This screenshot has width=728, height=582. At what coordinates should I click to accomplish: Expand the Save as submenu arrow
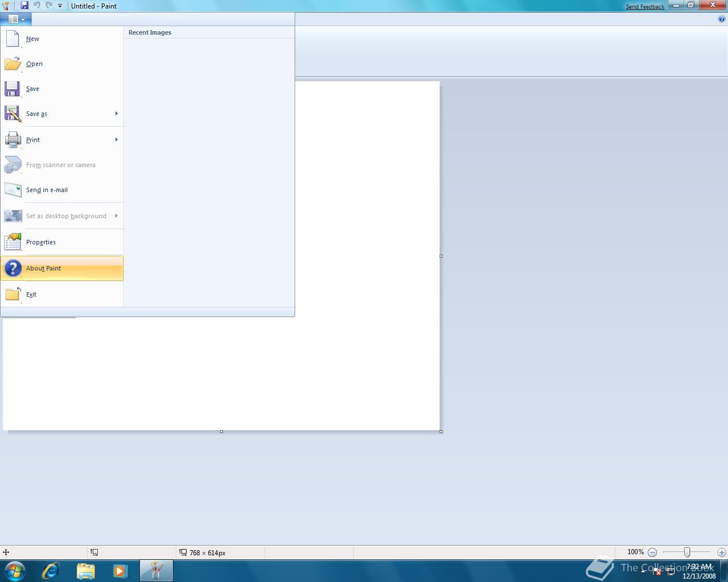[117, 114]
